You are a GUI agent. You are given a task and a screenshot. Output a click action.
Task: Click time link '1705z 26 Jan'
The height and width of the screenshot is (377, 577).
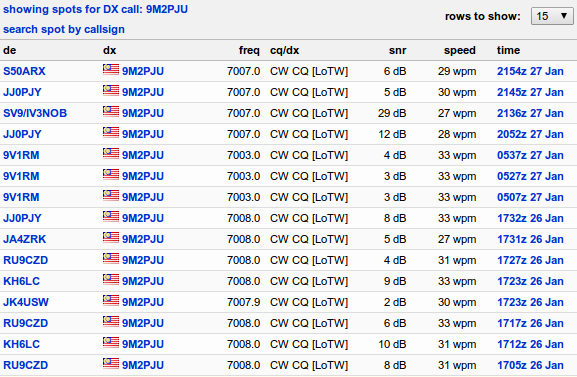click(x=530, y=365)
